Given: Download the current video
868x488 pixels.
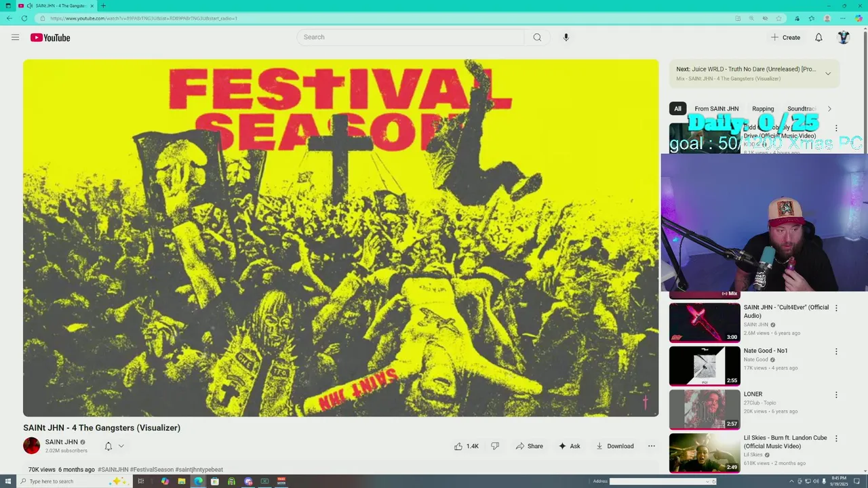Looking at the screenshot, I should 615,446.
